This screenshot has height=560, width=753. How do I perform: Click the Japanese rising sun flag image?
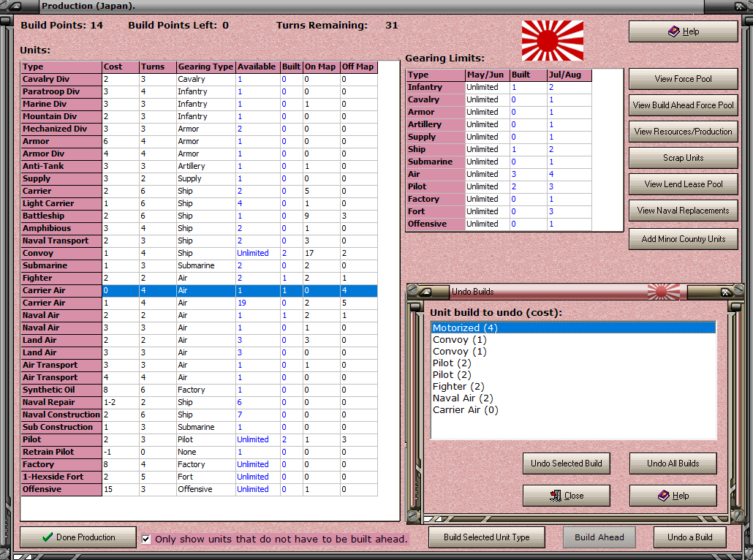pyautogui.click(x=553, y=40)
